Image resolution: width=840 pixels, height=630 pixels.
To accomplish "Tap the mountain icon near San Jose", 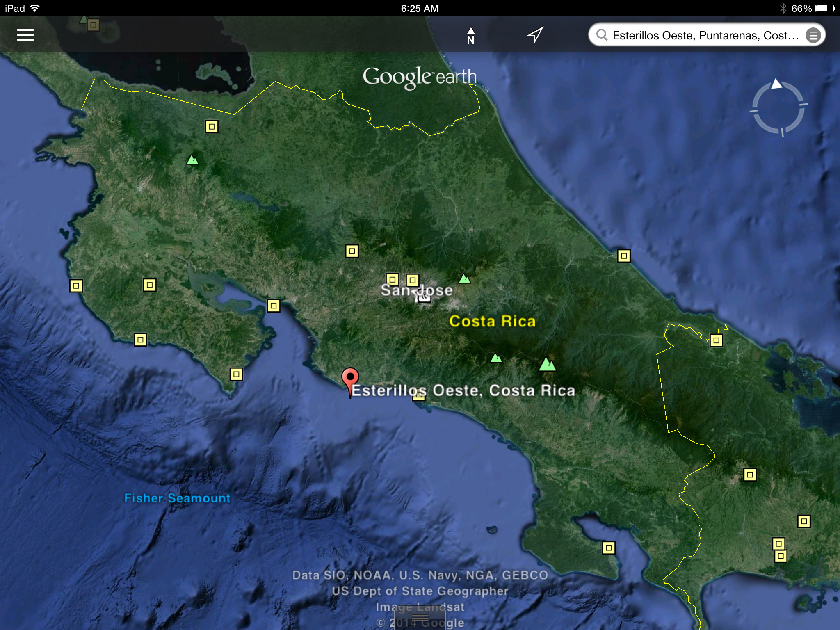I will (464, 279).
